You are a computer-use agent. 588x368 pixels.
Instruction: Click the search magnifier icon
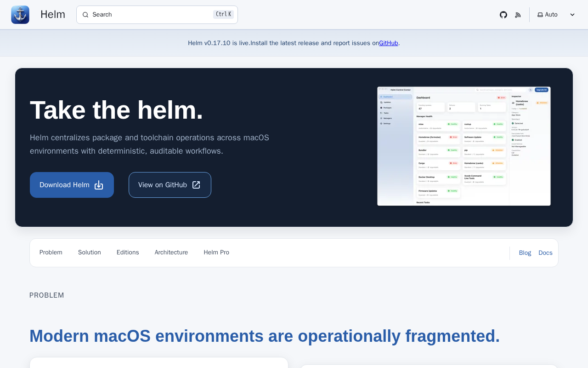[85, 15]
